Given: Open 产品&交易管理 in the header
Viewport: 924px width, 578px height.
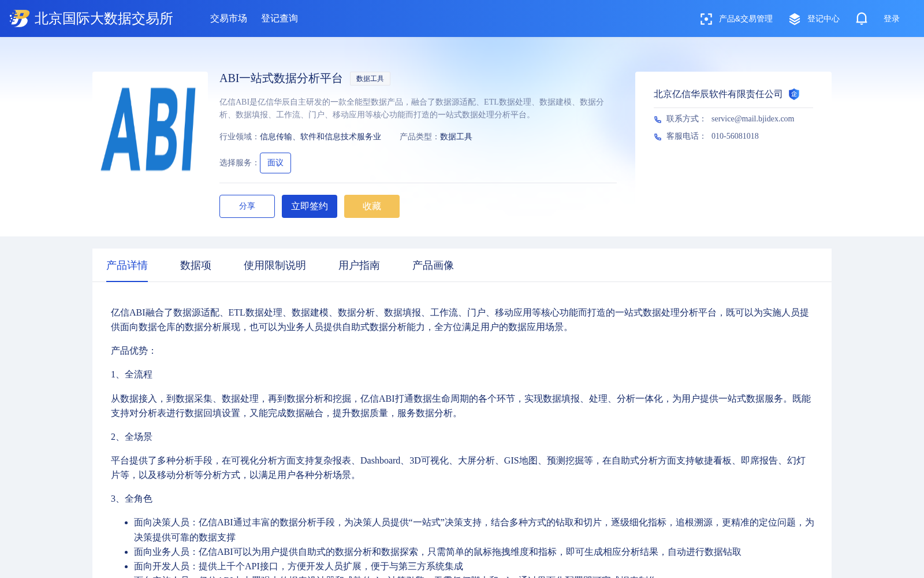Looking at the screenshot, I should tap(746, 19).
